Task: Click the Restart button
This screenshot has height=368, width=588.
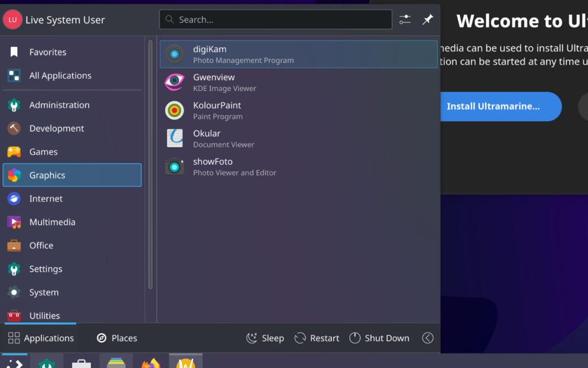Action: [x=317, y=338]
